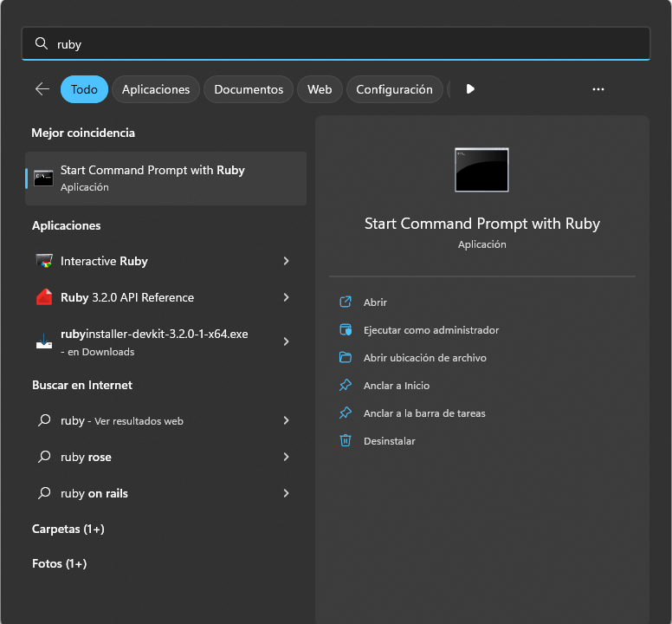
Task: Click search icon beside ruby on rails
Action: [44, 493]
